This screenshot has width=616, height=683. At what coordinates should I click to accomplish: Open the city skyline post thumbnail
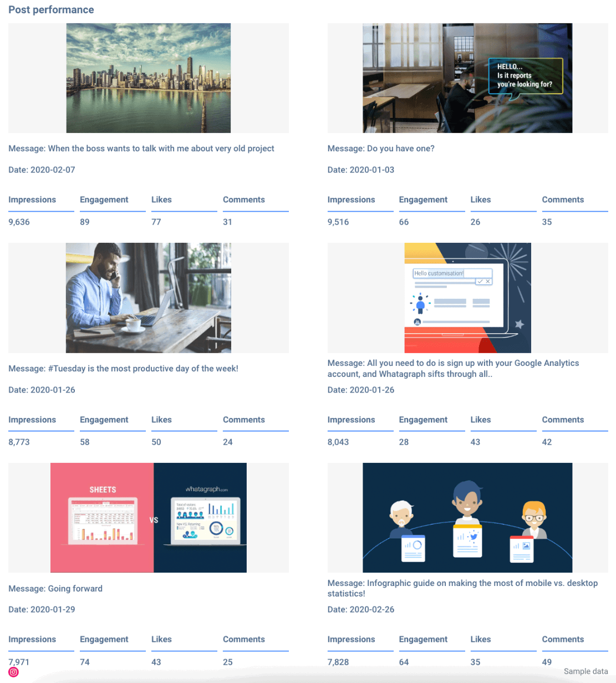148,78
